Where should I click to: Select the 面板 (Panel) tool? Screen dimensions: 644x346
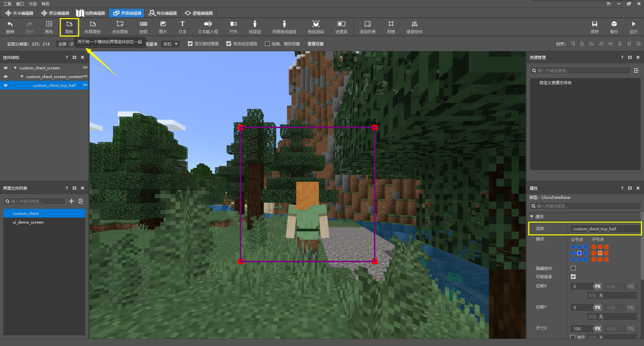point(69,27)
